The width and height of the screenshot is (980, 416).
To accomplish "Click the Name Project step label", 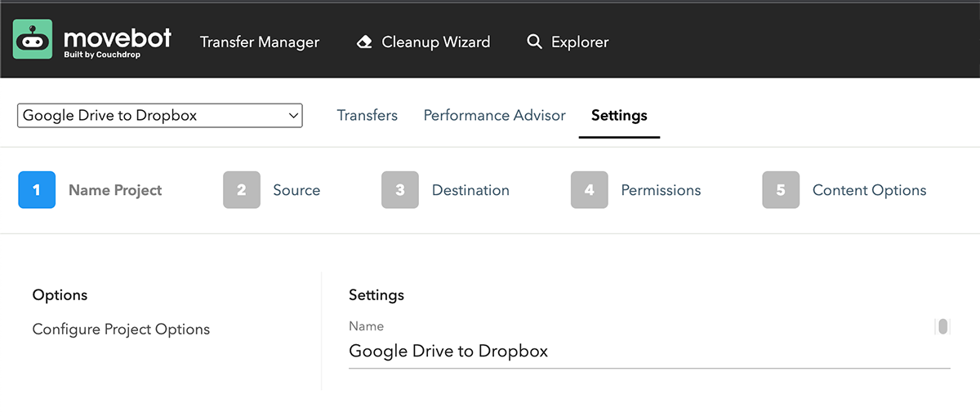I will (115, 190).
